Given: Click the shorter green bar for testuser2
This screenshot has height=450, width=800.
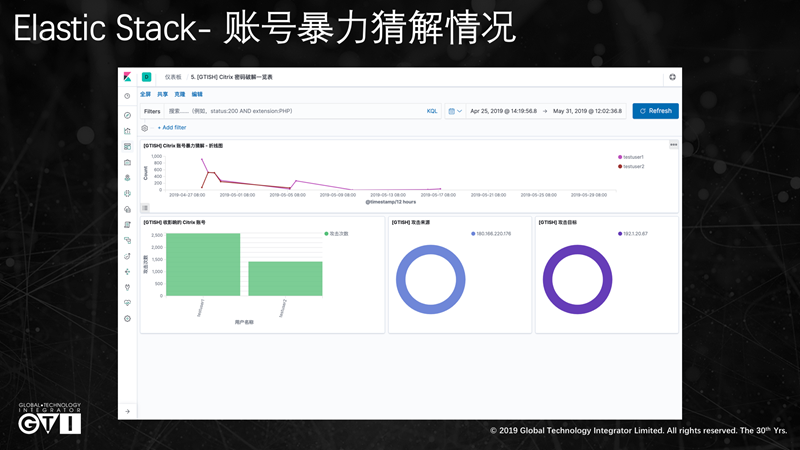Looking at the screenshot, I should (285, 279).
